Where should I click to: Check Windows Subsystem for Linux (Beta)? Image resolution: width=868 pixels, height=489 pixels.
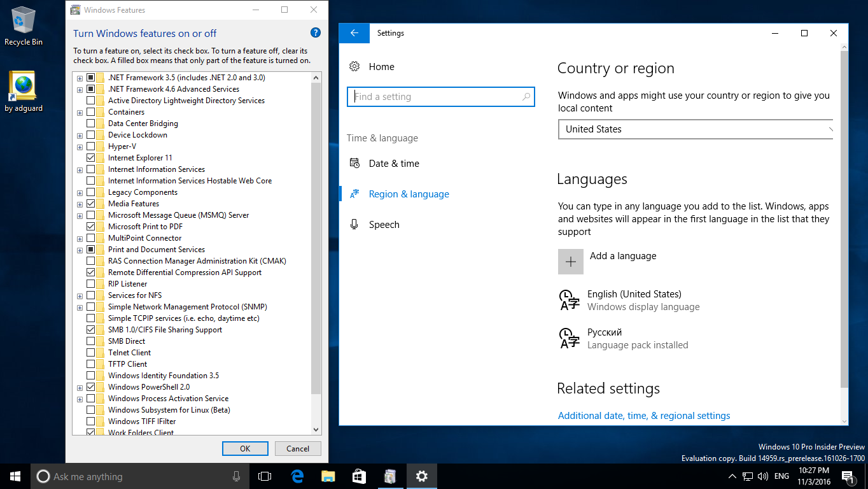pyautogui.click(x=90, y=410)
